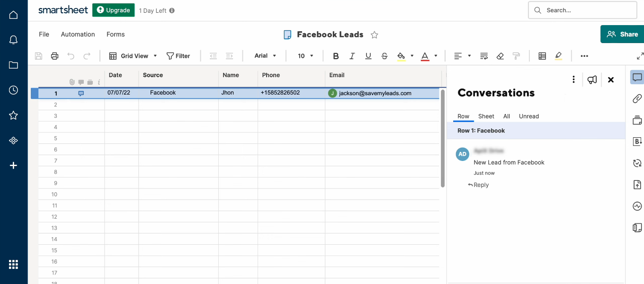Click the Save icon
The height and width of the screenshot is (284, 644).
coord(39,56)
